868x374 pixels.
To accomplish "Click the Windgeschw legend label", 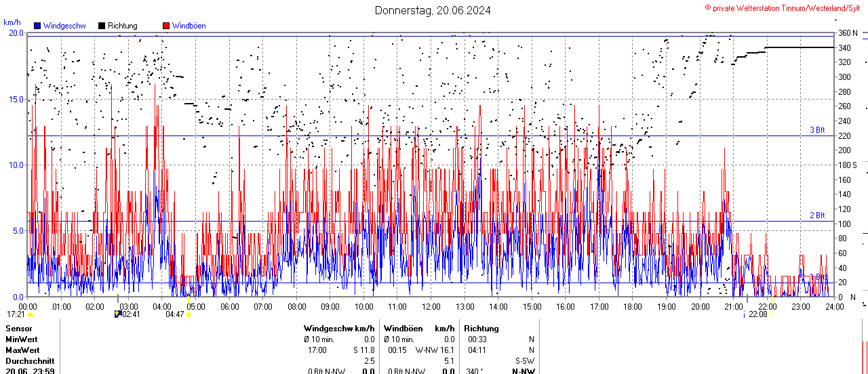I will coord(64,26).
